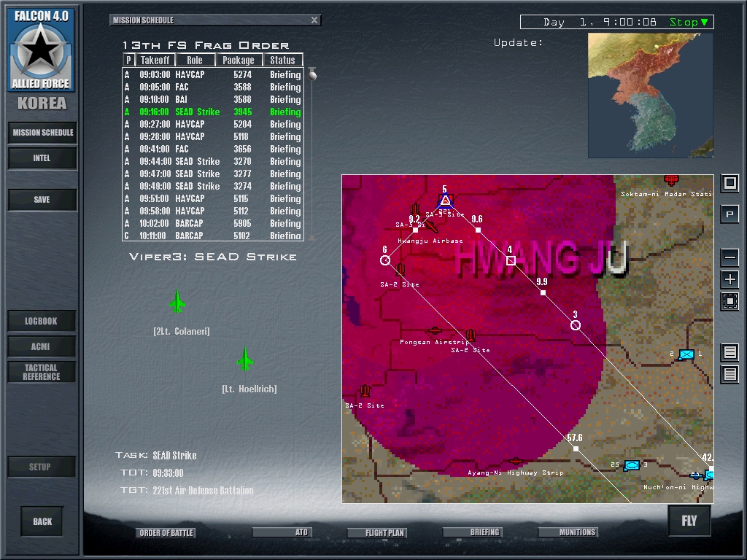Click the Back button

click(42, 521)
